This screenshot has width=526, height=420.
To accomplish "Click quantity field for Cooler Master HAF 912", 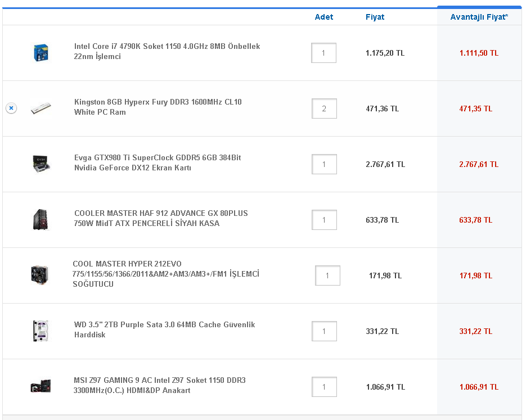I will coord(324,220).
